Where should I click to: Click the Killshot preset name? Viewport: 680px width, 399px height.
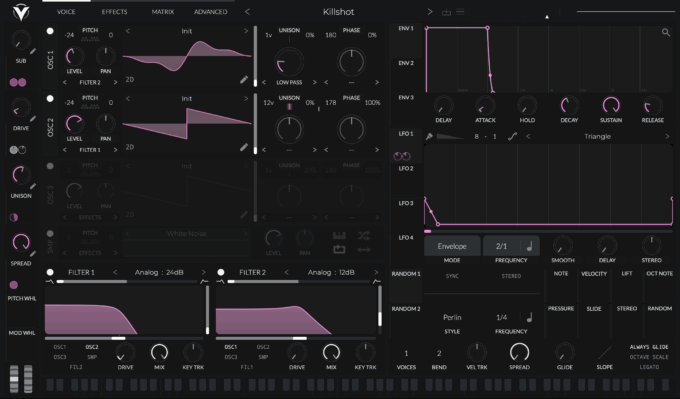click(338, 12)
